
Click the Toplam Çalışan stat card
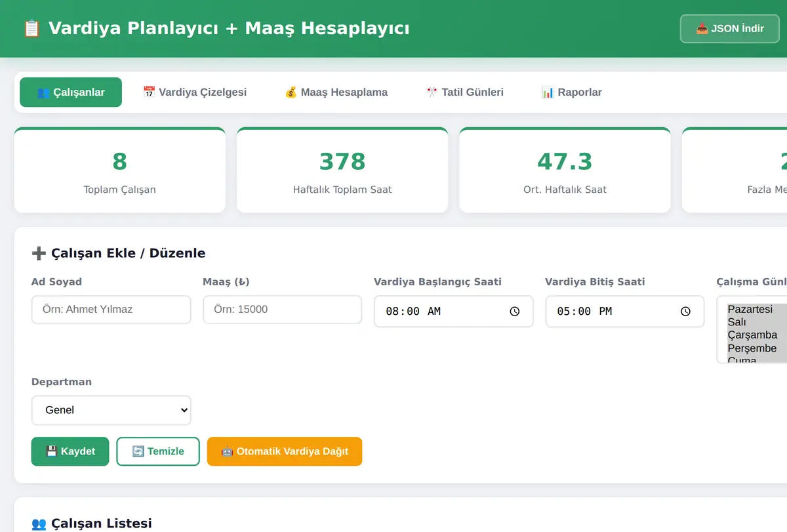[120, 170]
